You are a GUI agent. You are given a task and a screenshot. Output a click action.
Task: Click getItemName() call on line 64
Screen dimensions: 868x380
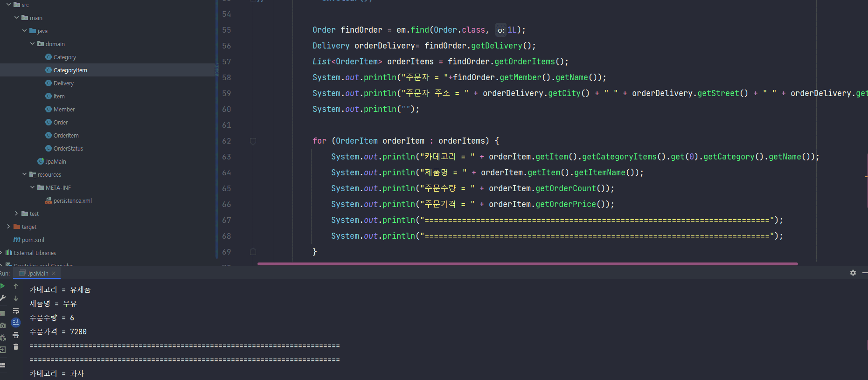[x=606, y=173]
